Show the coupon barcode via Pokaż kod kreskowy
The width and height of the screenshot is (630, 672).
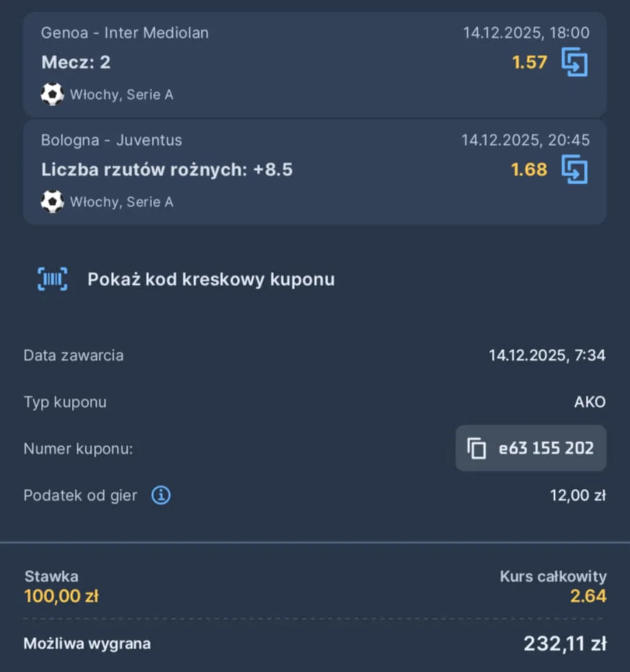[211, 279]
